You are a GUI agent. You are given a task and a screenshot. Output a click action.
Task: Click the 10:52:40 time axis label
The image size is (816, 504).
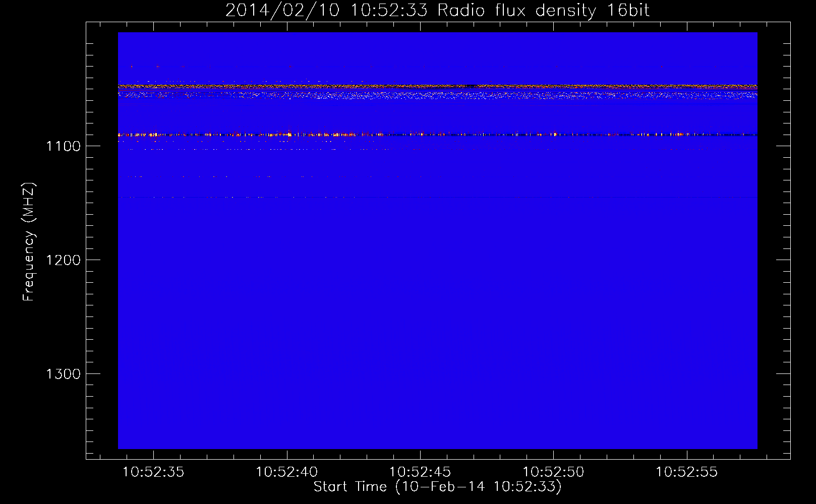(287, 472)
